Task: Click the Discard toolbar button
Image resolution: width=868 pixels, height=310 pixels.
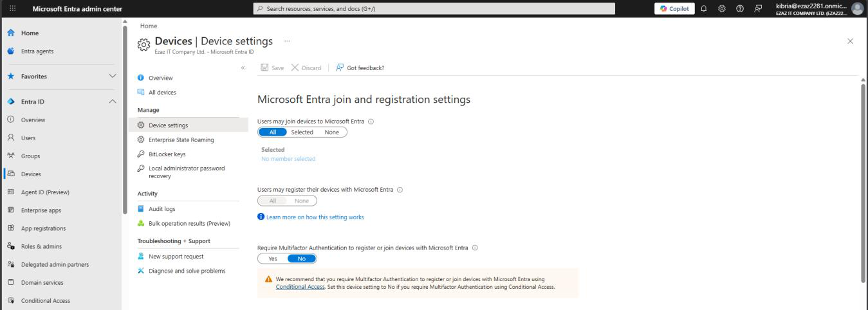Action: point(306,68)
